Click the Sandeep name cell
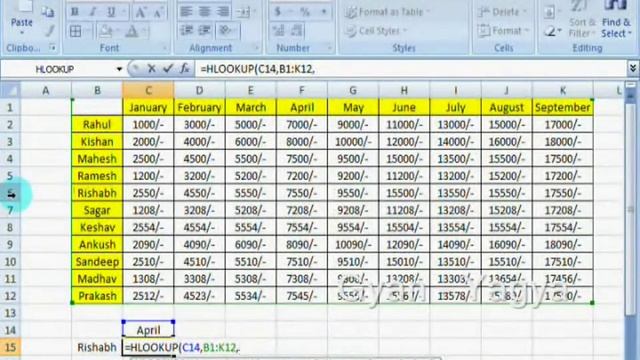Viewport: 640px width, 360px height. coord(97,262)
